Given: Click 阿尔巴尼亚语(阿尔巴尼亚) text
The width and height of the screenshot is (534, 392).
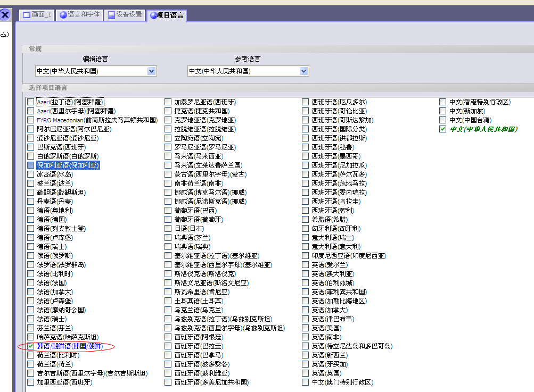Looking at the screenshot, I should (x=74, y=129).
